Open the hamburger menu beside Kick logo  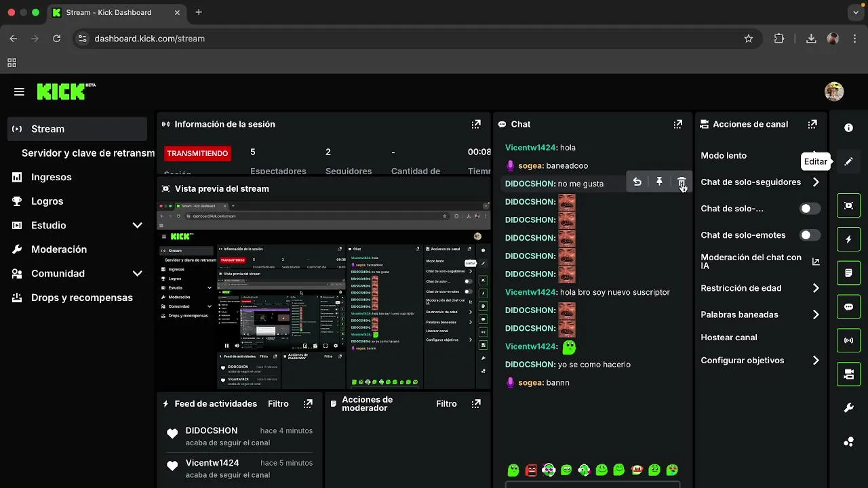[19, 91]
